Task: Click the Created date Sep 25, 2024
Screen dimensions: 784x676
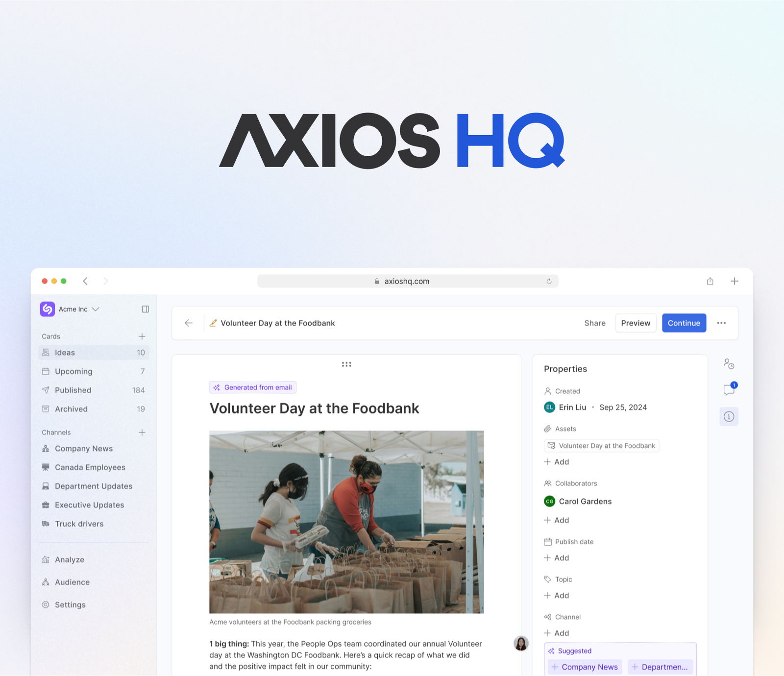Action: pyautogui.click(x=623, y=408)
